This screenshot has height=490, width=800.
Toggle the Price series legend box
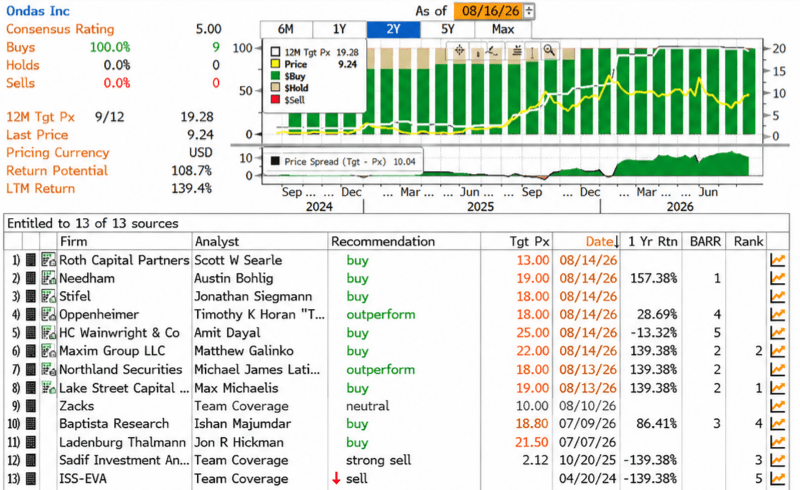(x=276, y=64)
